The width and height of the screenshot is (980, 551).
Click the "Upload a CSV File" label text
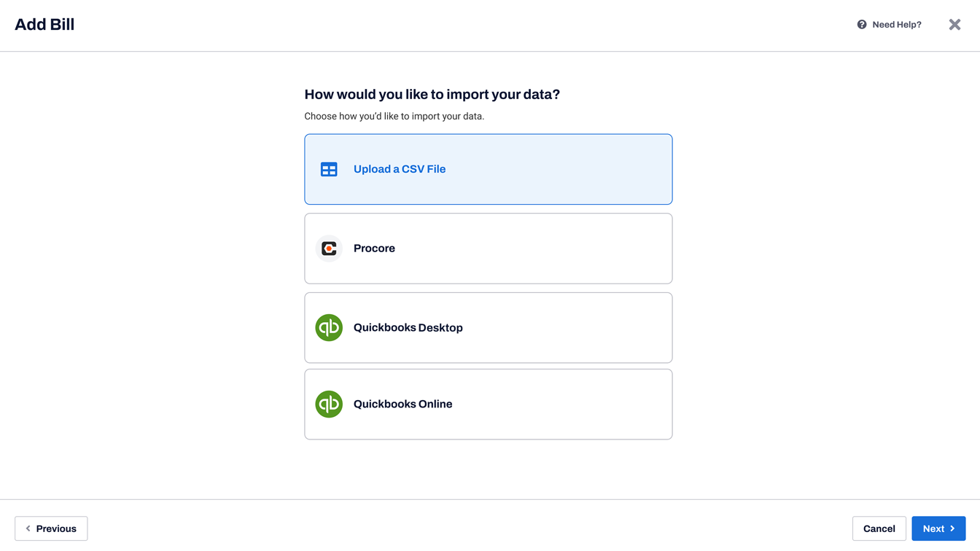(400, 169)
